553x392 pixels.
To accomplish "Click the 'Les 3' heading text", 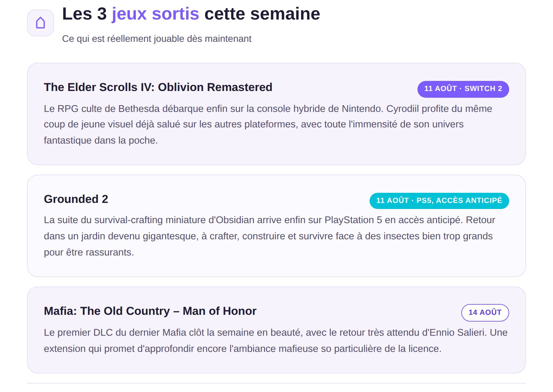I will [x=84, y=14].
